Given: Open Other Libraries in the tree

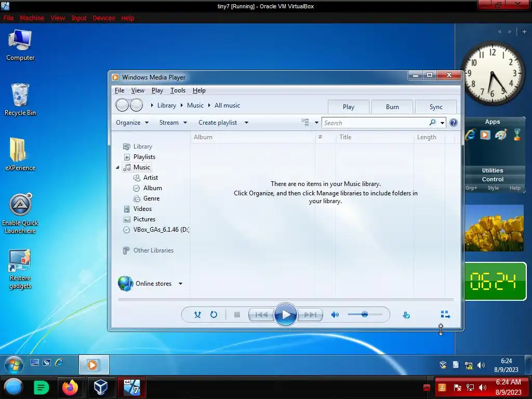Looking at the screenshot, I should point(153,250).
